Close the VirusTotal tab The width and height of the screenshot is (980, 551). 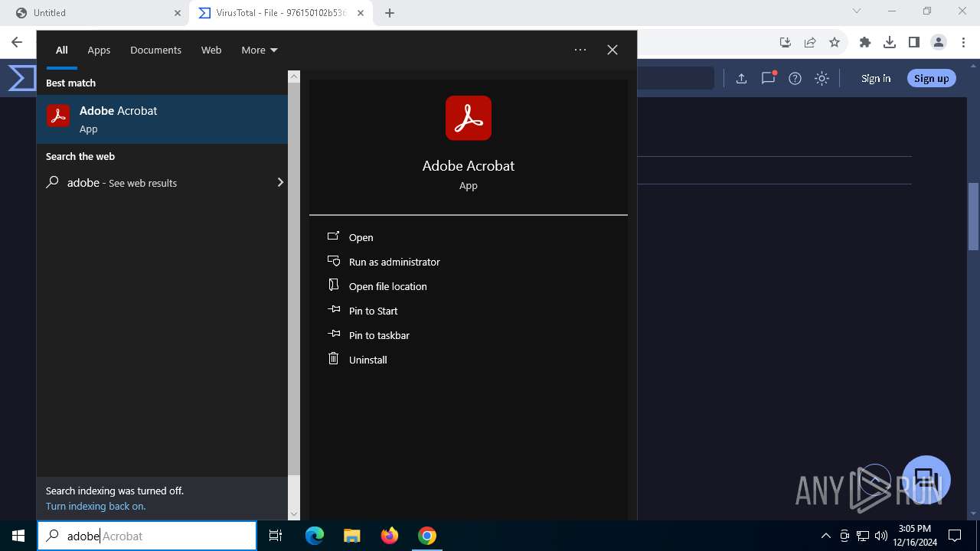click(x=361, y=13)
